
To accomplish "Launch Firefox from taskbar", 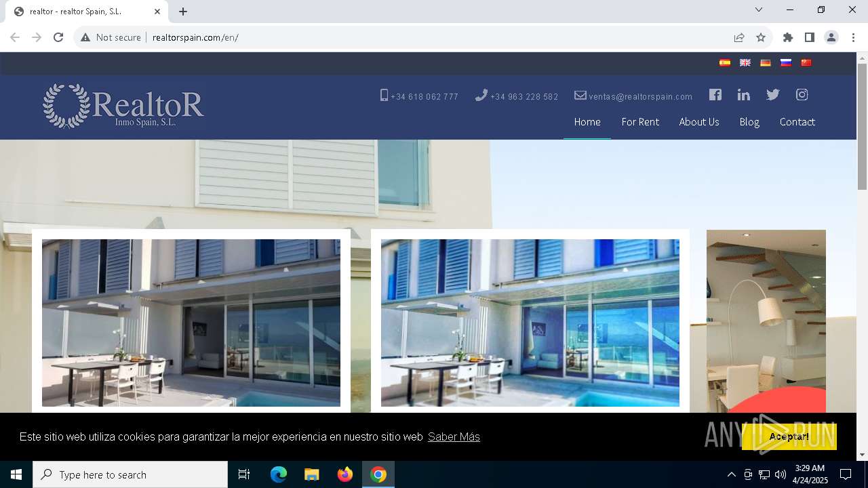I will (345, 474).
